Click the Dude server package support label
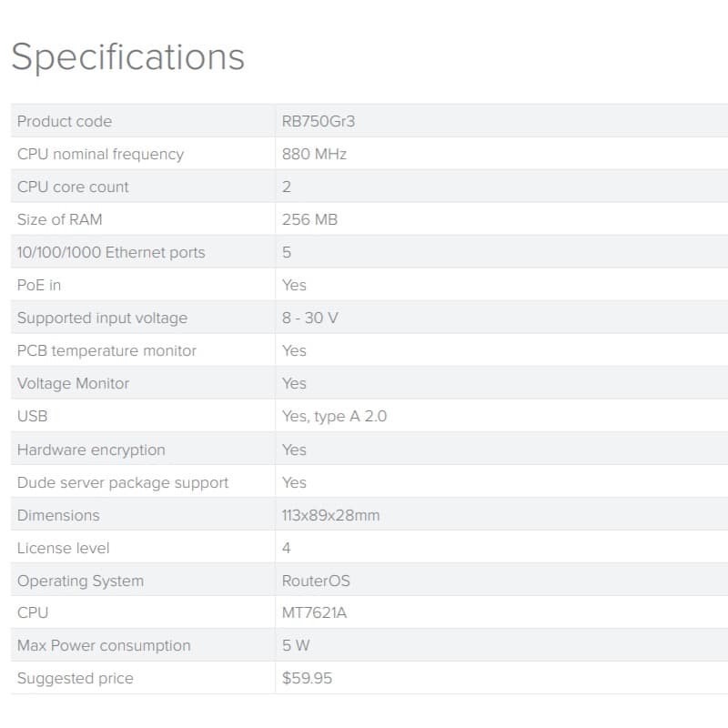 [x=123, y=482]
